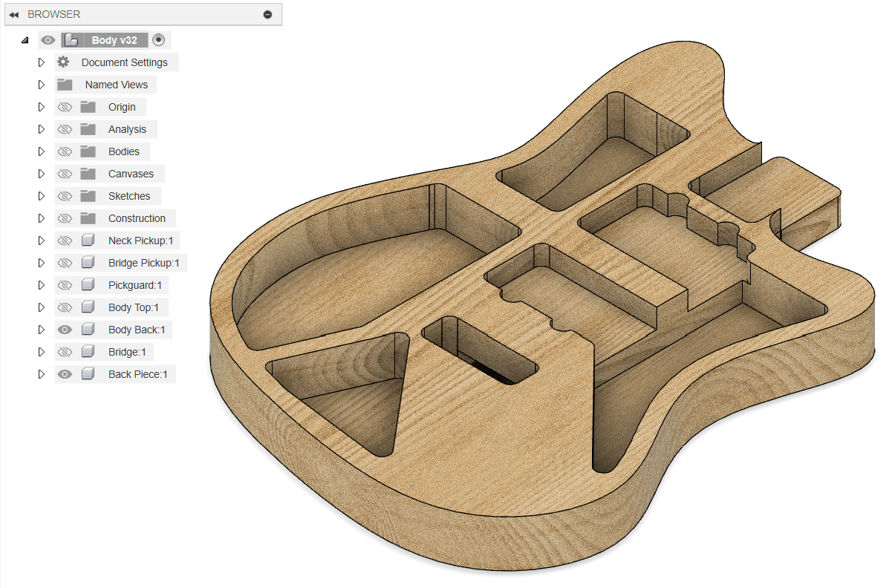Click the browser panel minus options icon
The width and height of the screenshot is (895, 588).
pyautogui.click(x=267, y=15)
